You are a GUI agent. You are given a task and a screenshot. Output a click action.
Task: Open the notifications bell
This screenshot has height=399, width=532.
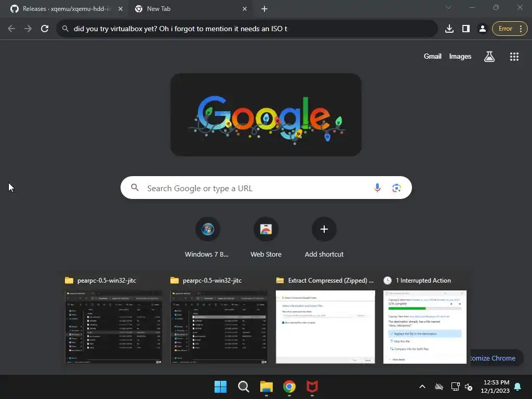click(x=518, y=387)
